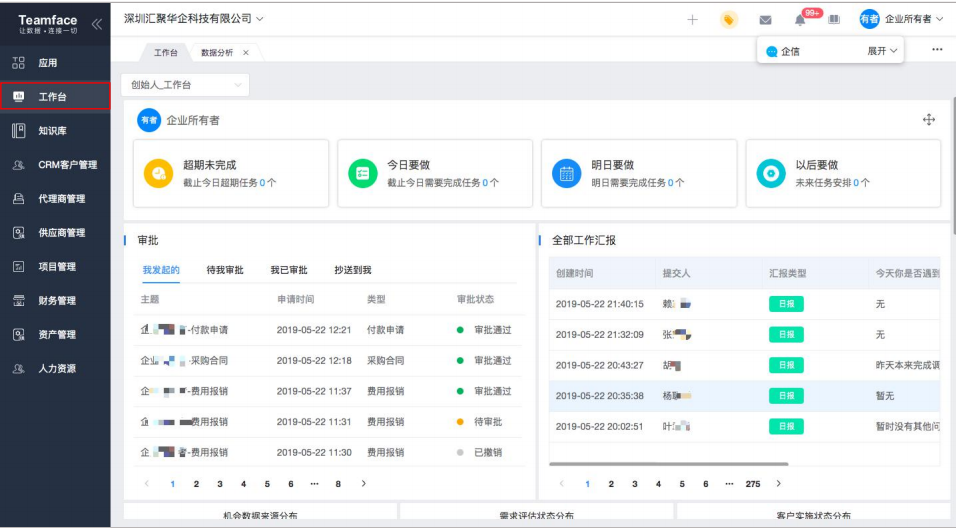This screenshot has width=956, height=528.
Task: Go to page 3 in 审批 list
Action: [x=219, y=483]
